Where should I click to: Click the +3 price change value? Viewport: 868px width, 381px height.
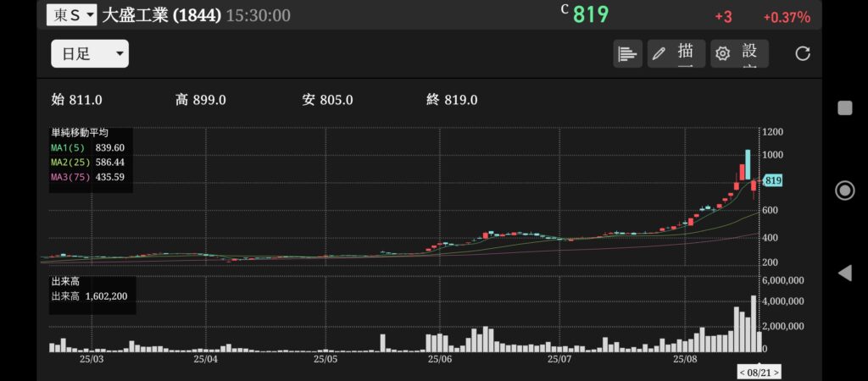(x=723, y=17)
